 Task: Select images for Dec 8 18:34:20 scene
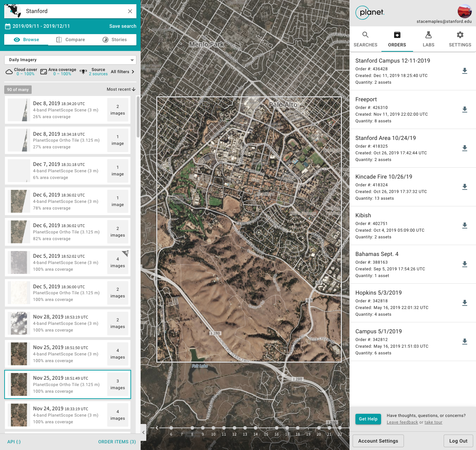118,110
